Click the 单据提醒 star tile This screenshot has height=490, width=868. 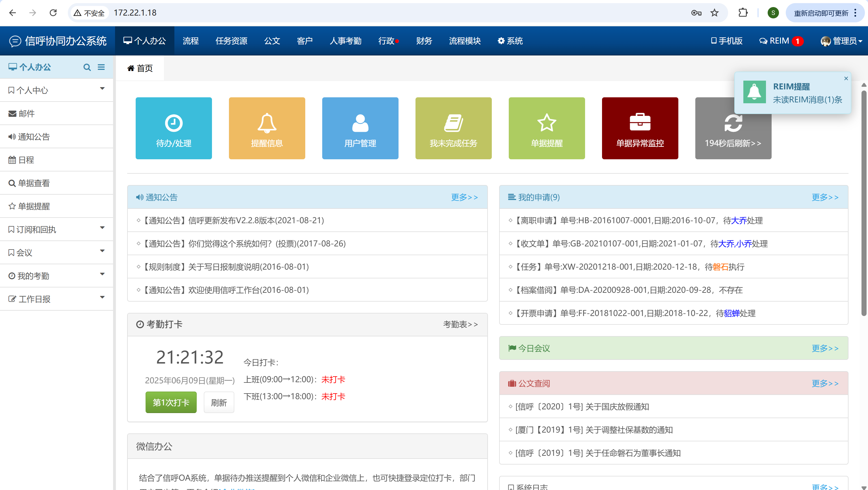tap(546, 128)
